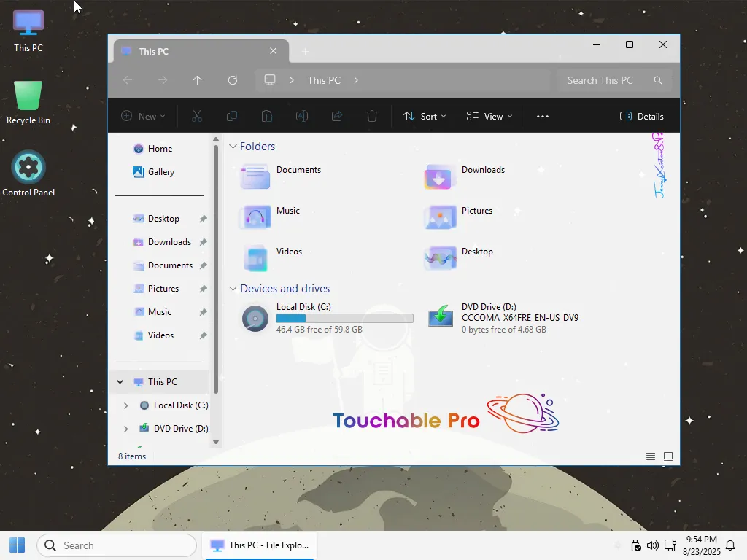This screenshot has width=747, height=560.
Task: Click the taskbar Search box
Action: [117, 545]
